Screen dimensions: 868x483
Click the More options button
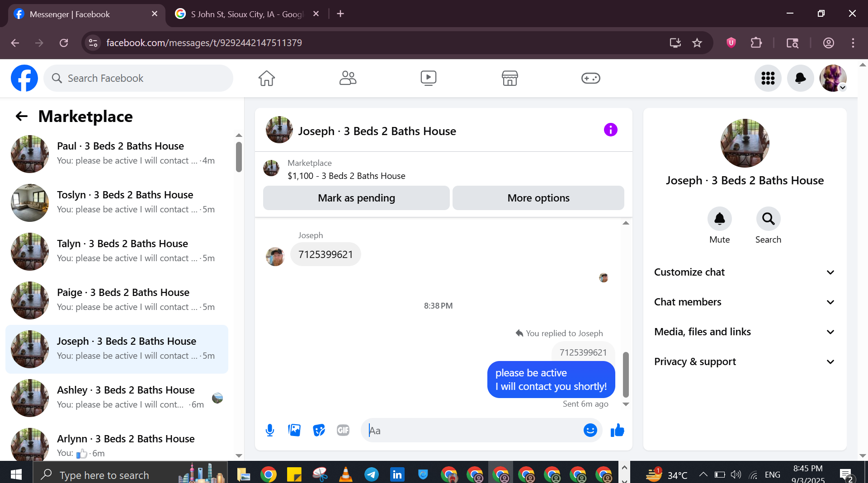click(538, 198)
